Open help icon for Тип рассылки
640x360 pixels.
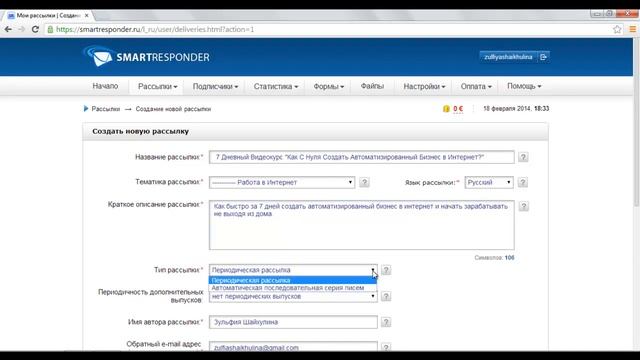point(386,270)
